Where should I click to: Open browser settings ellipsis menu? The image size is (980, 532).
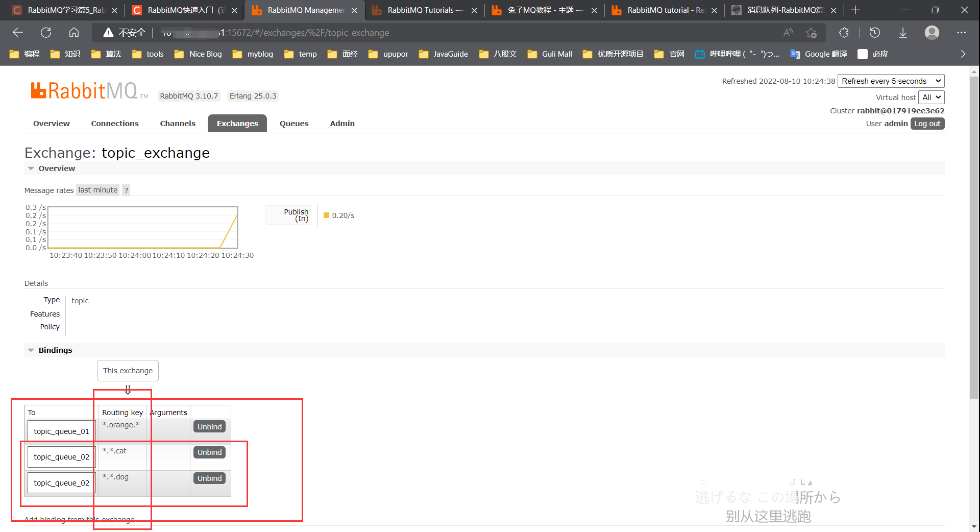(x=961, y=33)
